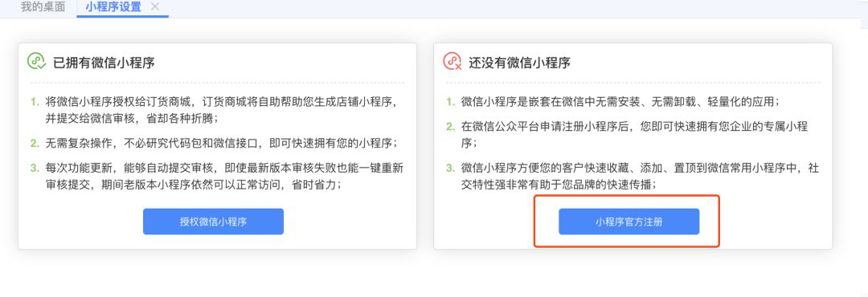
Task: Click the 已拥有微信小程序 heading
Action: [x=104, y=63]
